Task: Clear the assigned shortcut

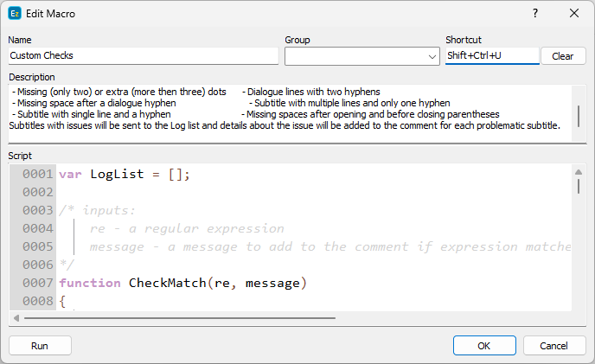Action: point(562,56)
